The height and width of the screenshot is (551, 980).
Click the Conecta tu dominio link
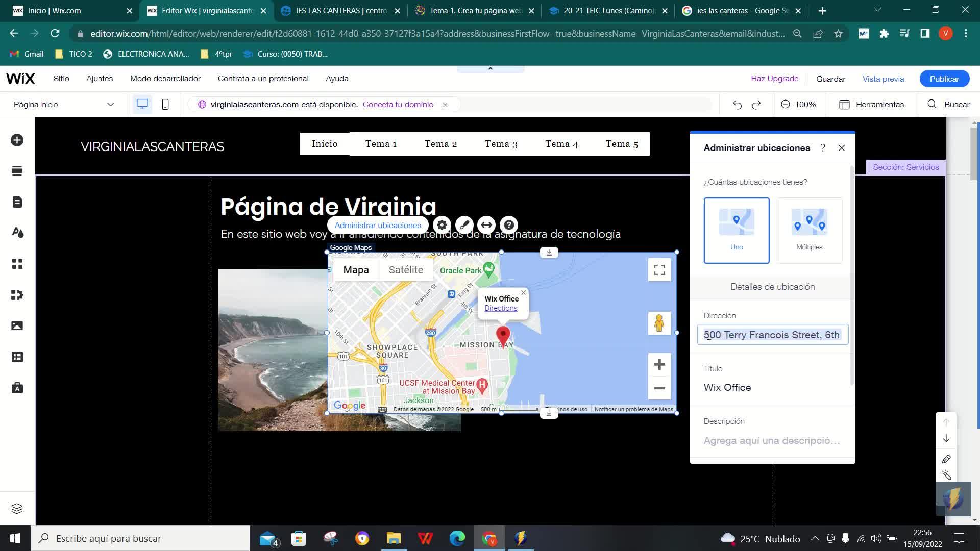pyautogui.click(x=398, y=105)
